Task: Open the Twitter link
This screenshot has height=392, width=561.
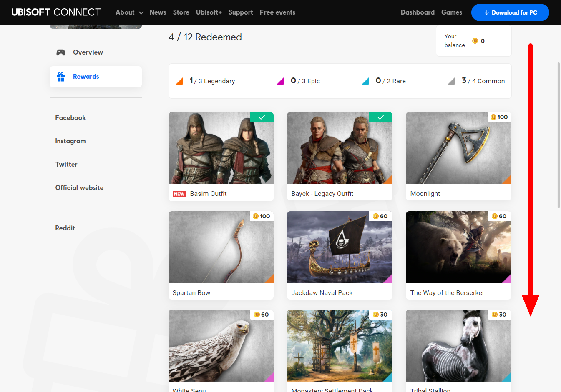Action: 66,165
